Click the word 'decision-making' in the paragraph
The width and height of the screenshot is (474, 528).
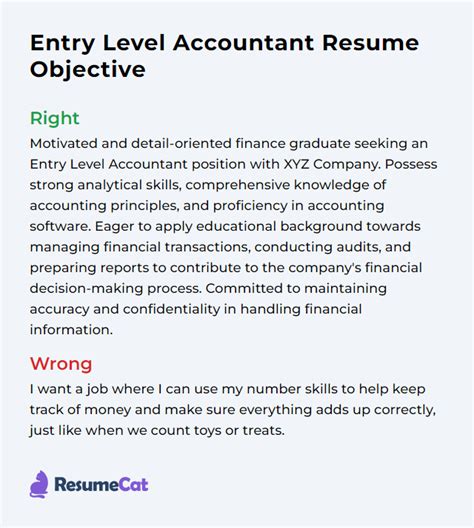(x=87, y=289)
